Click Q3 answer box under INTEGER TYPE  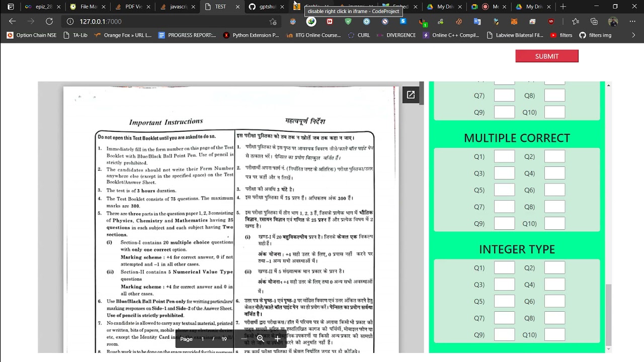(504, 285)
